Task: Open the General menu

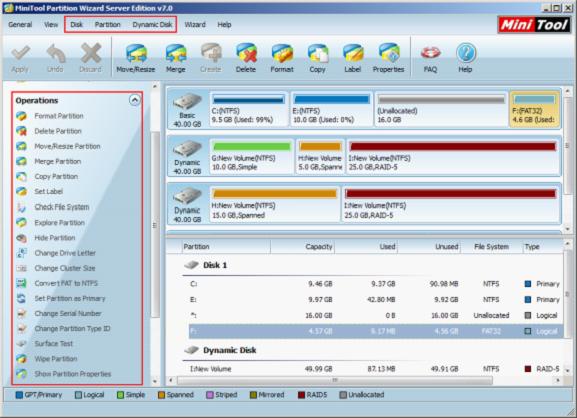Action: pyautogui.click(x=20, y=25)
